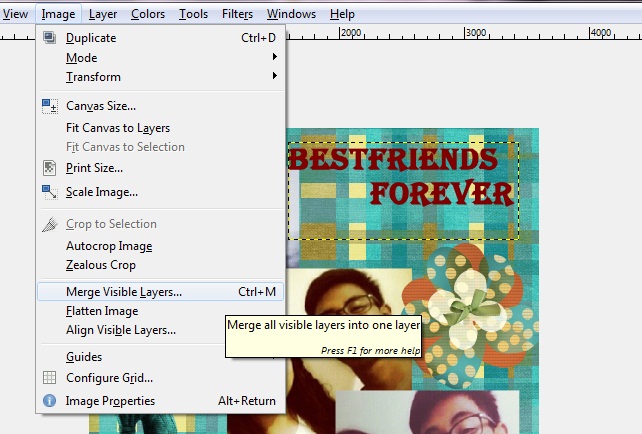
Task: Expand the Mode submenu arrow
Action: click(275, 57)
